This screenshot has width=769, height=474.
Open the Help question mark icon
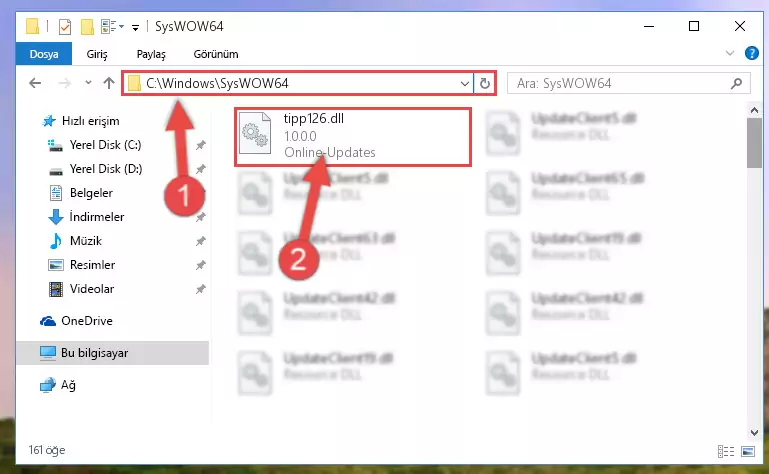tap(751, 53)
